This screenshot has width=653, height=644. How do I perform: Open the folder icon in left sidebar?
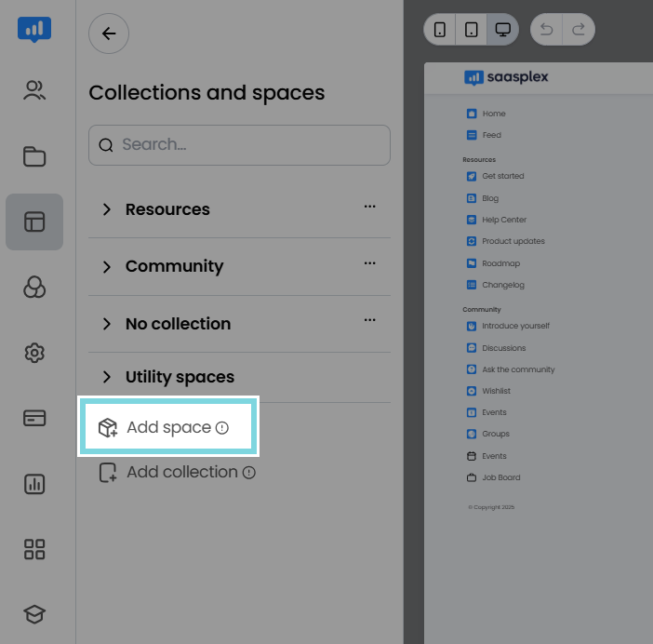coord(34,156)
